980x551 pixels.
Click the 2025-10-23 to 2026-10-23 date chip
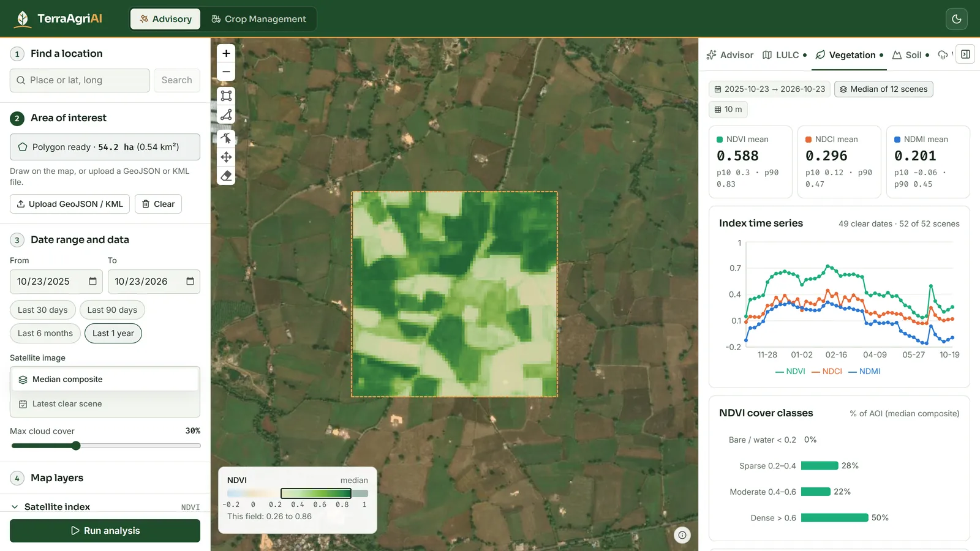point(769,89)
